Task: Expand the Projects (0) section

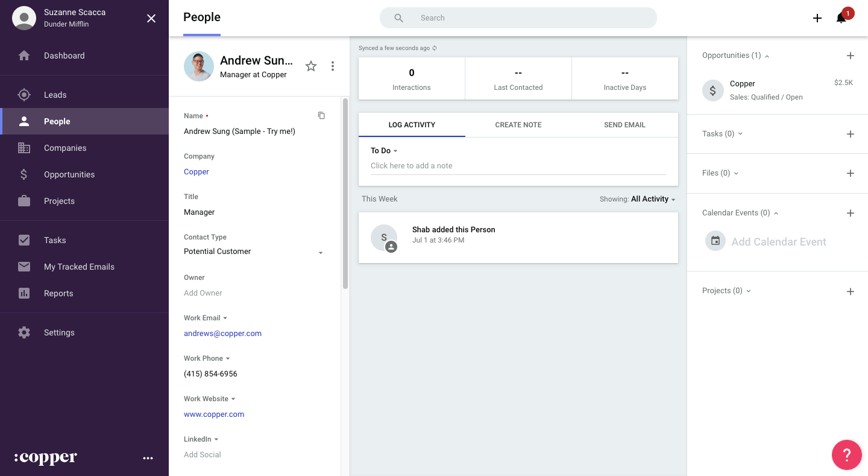Action: point(749,291)
